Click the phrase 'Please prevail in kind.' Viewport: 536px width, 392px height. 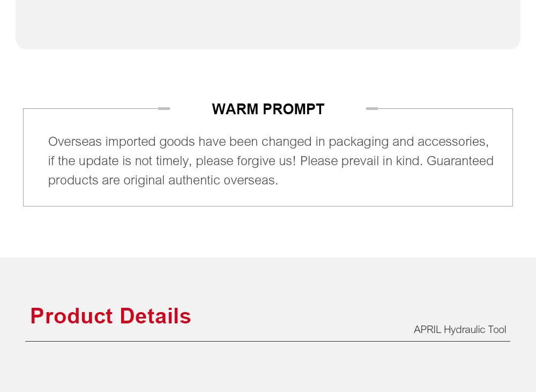click(x=361, y=161)
